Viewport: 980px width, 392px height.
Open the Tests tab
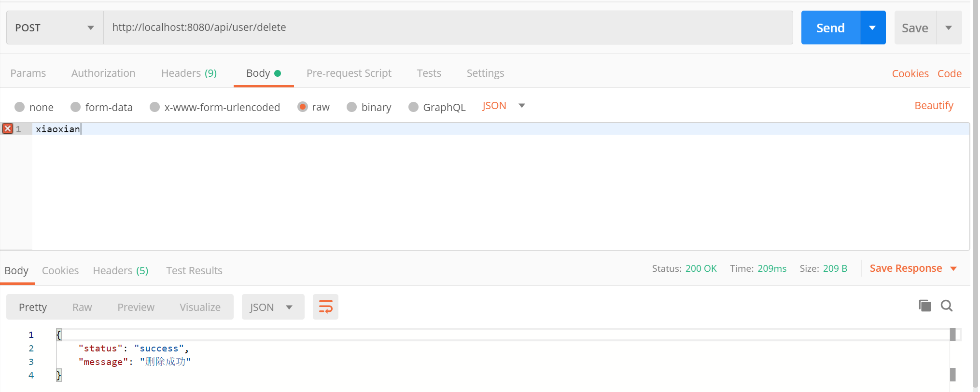(429, 73)
